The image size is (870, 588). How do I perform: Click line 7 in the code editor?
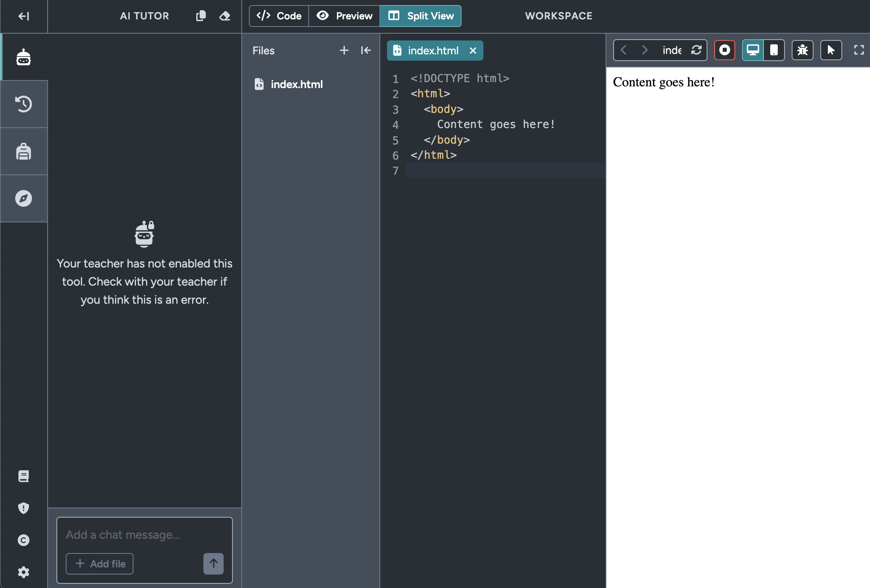(x=505, y=171)
